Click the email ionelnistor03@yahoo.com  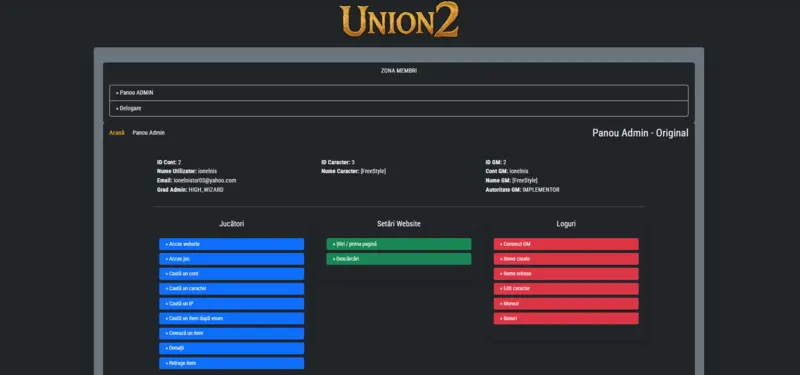tap(205, 181)
